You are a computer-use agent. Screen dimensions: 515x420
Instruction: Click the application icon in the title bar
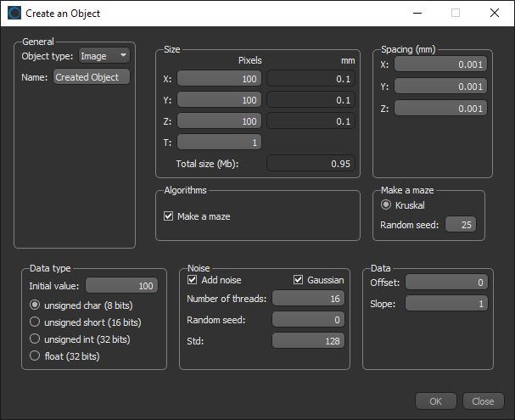pos(14,13)
